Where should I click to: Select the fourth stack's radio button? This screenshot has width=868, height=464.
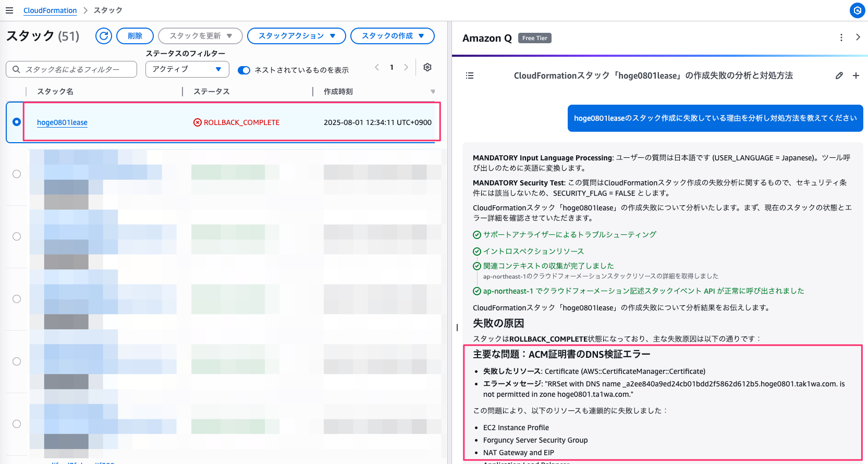coord(17,299)
